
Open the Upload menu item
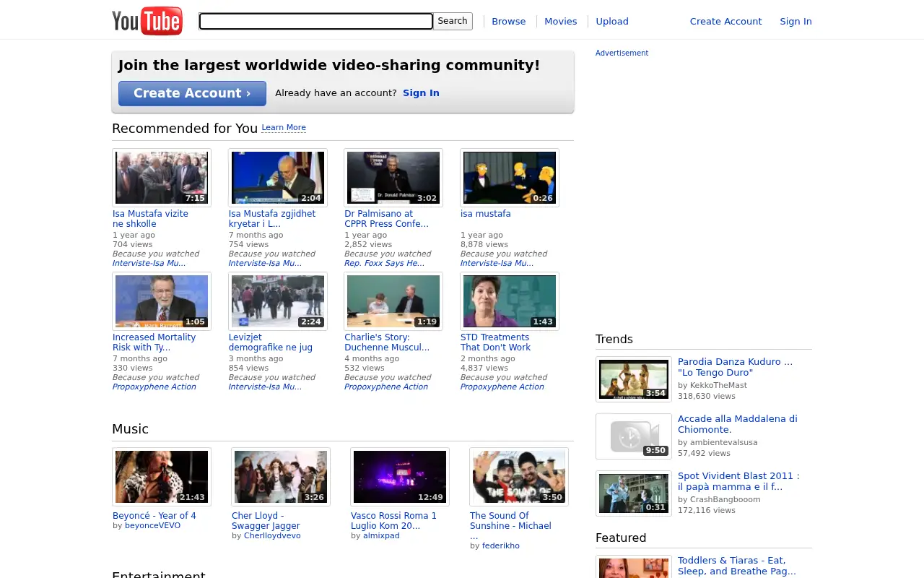pos(612,22)
